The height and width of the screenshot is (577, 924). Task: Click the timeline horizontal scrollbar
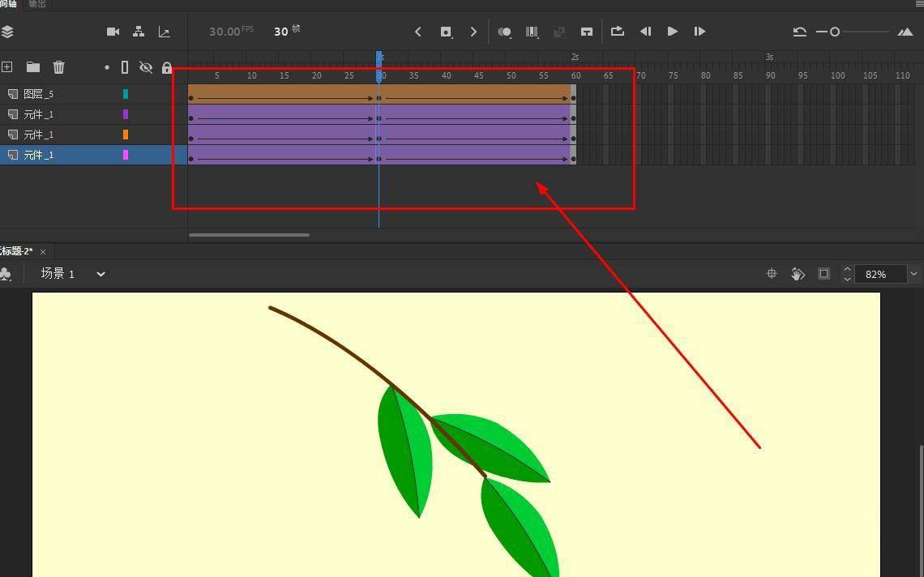pos(250,235)
